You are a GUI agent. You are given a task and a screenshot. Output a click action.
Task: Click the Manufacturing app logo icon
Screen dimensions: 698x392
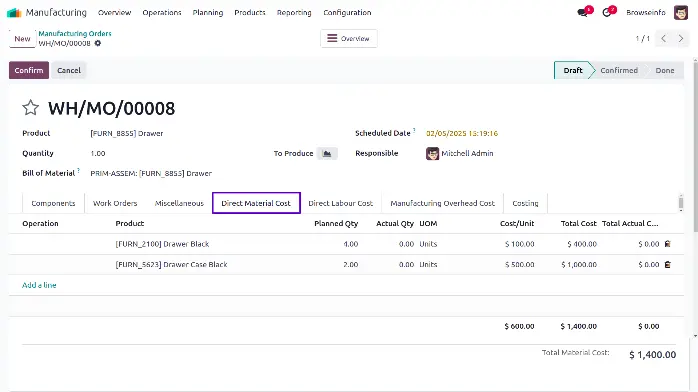(14, 12)
